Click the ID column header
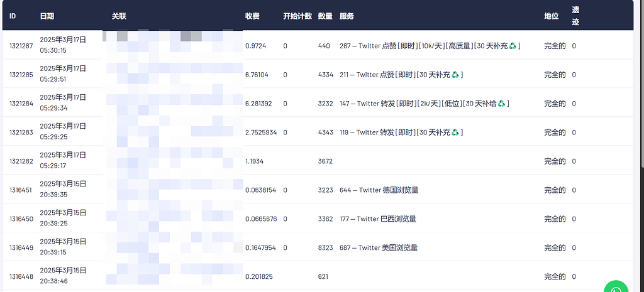The image size is (644, 292). click(13, 16)
